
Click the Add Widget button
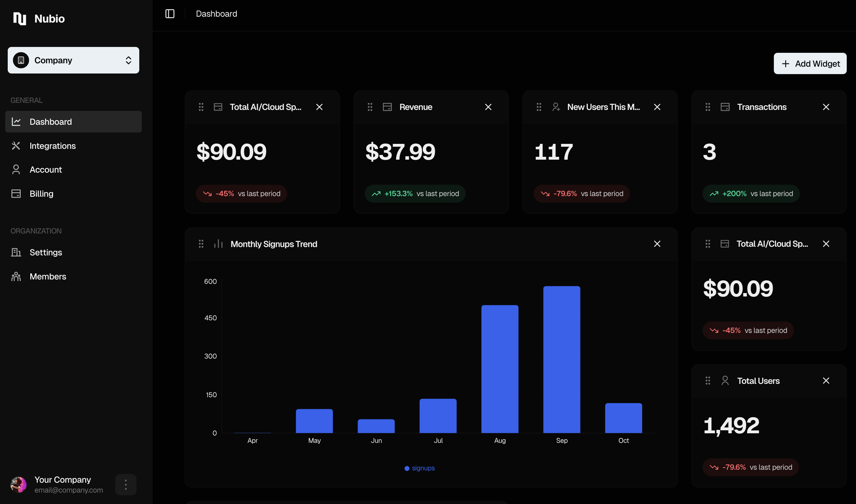[x=810, y=64]
